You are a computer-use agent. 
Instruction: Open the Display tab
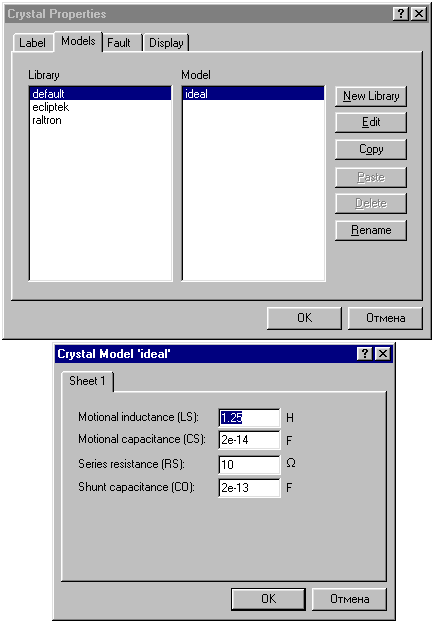166,43
